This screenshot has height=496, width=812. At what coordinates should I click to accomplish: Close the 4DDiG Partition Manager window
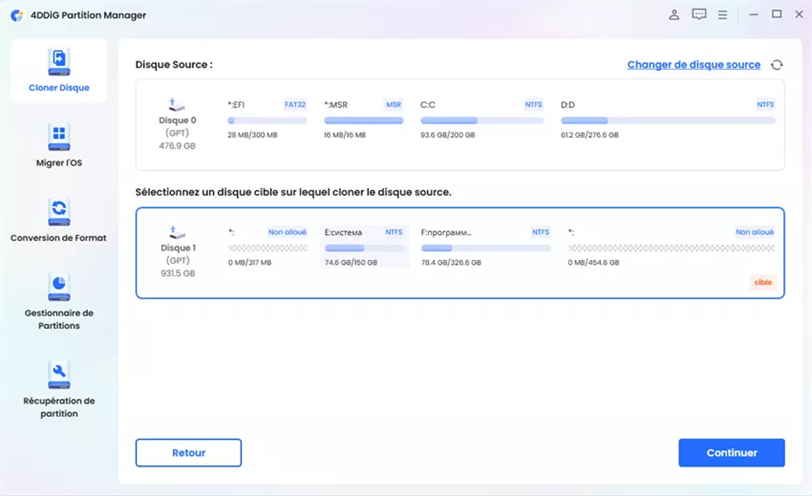point(799,14)
